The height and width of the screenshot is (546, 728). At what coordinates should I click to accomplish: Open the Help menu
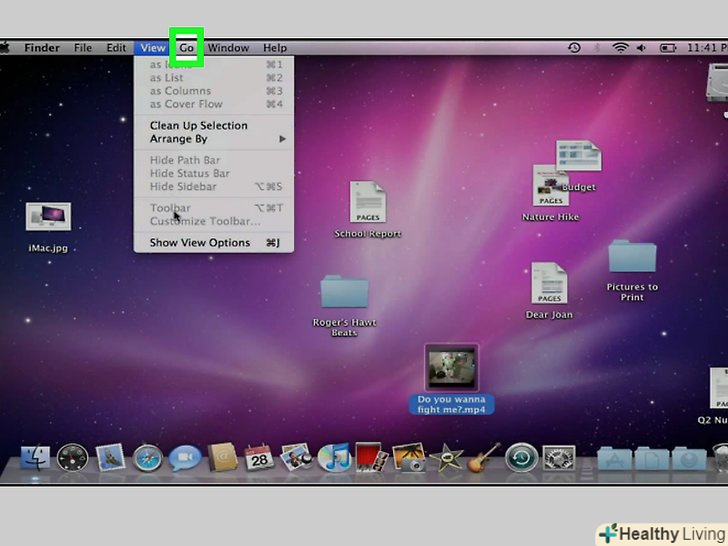pyautogui.click(x=274, y=48)
